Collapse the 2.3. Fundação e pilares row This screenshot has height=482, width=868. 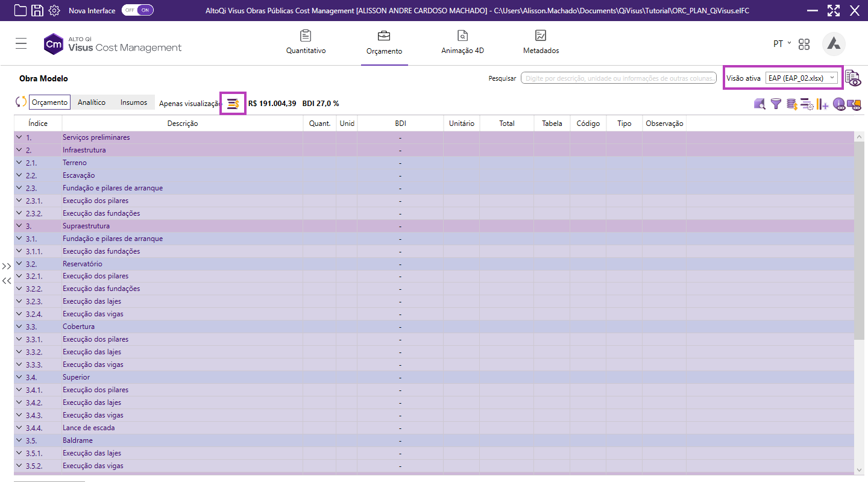pos(19,188)
